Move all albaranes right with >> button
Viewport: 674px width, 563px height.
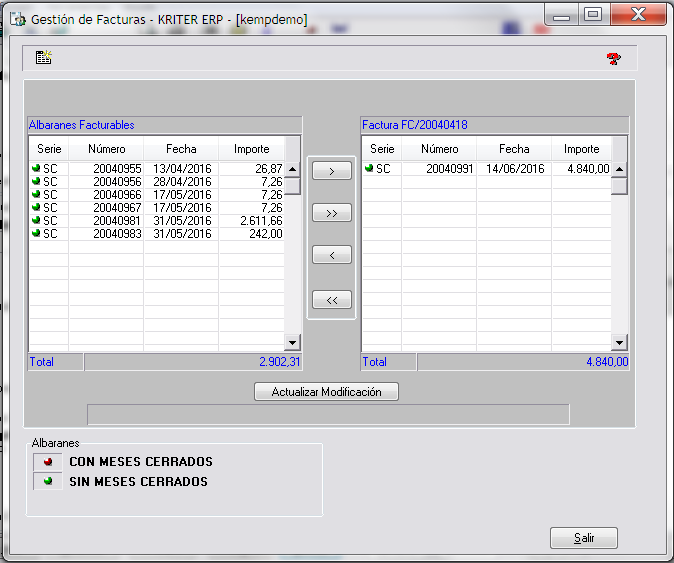pyautogui.click(x=331, y=213)
